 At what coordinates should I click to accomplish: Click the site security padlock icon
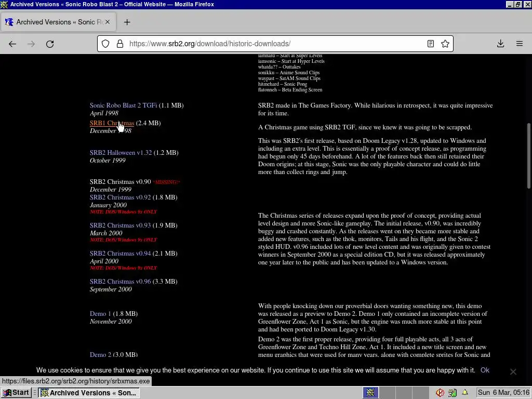(120, 44)
